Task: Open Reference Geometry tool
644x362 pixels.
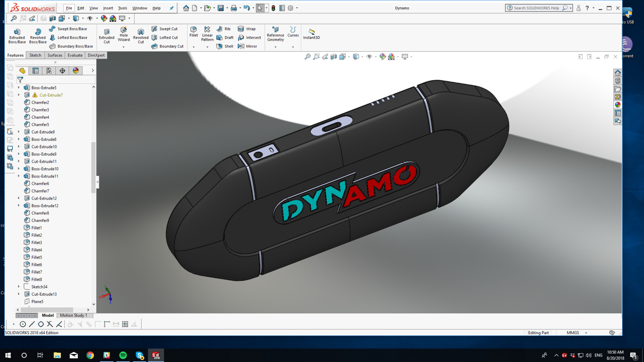Action: (x=275, y=34)
